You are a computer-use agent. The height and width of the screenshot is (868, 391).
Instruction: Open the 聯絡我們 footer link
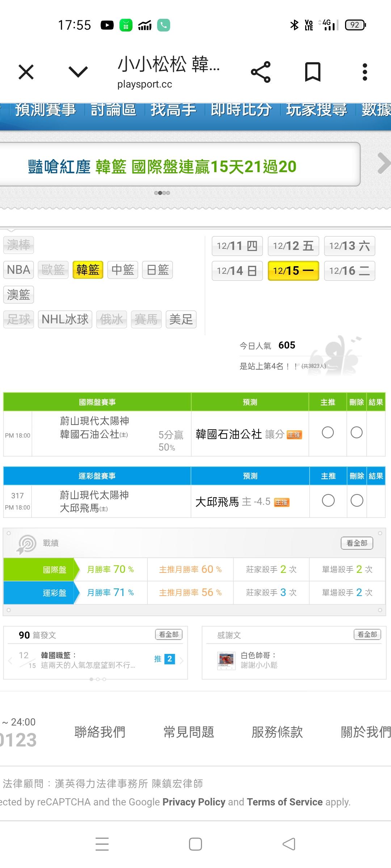click(100, 732)
